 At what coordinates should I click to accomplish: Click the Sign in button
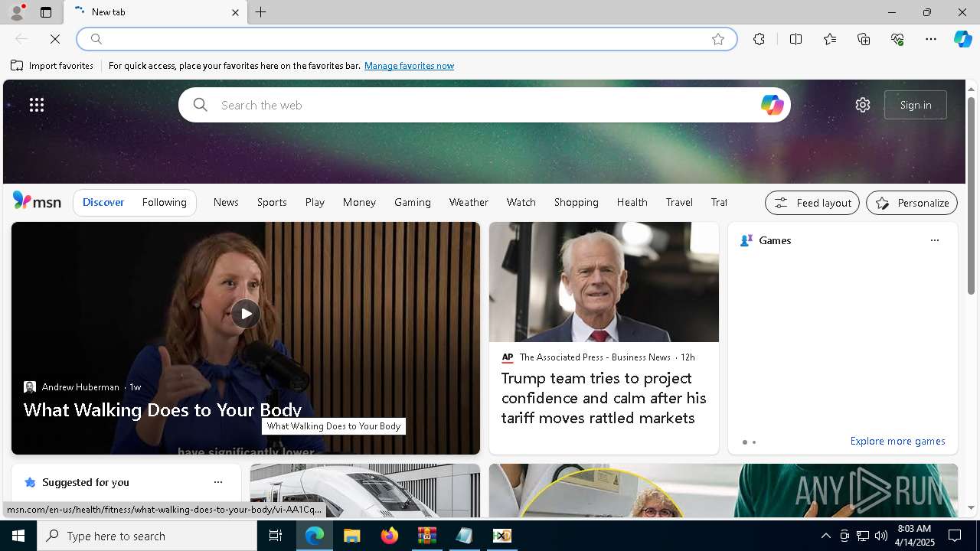(x=916, y=105)
